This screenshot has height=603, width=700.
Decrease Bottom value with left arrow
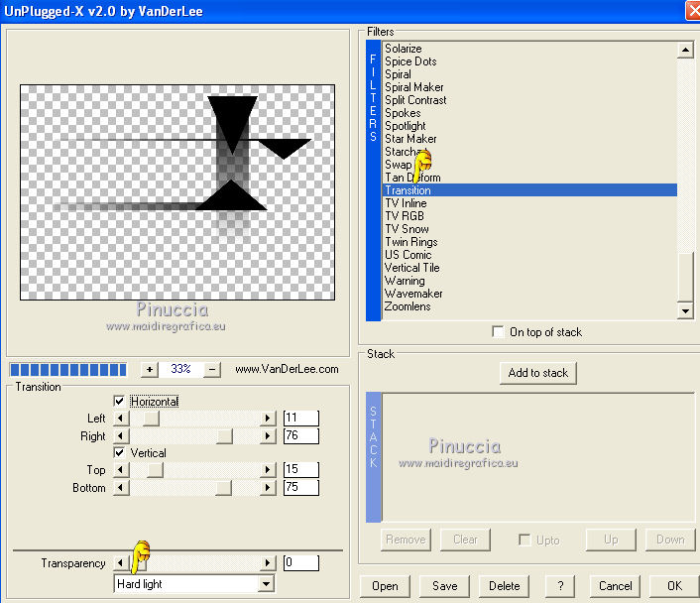coord(121,487)
